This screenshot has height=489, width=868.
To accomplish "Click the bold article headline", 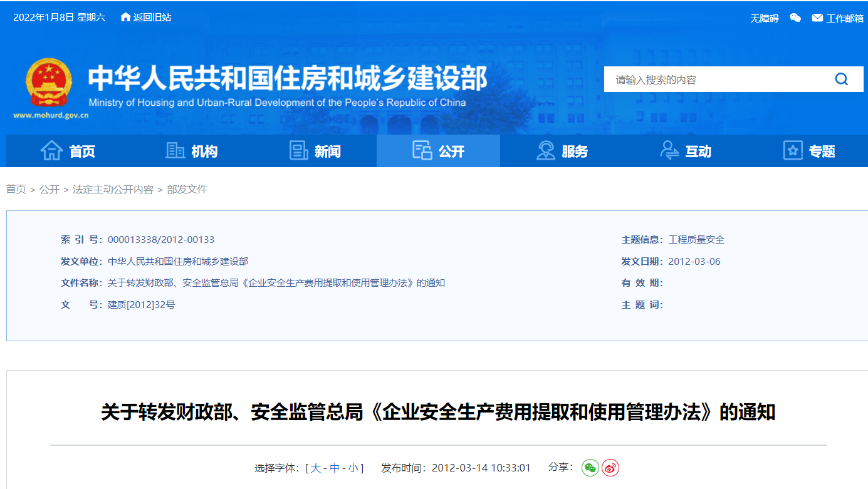I will [x=438, y=413].
